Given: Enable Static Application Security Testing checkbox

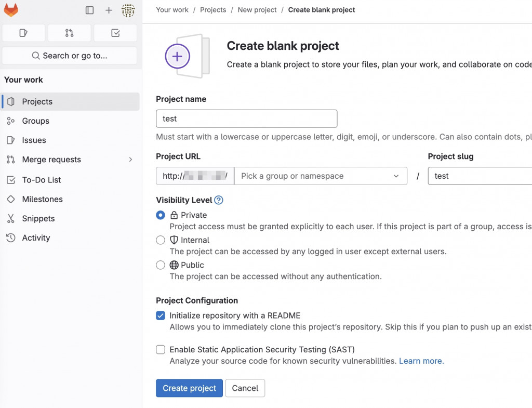Looking at the screenshot, I should pos(161,349).
